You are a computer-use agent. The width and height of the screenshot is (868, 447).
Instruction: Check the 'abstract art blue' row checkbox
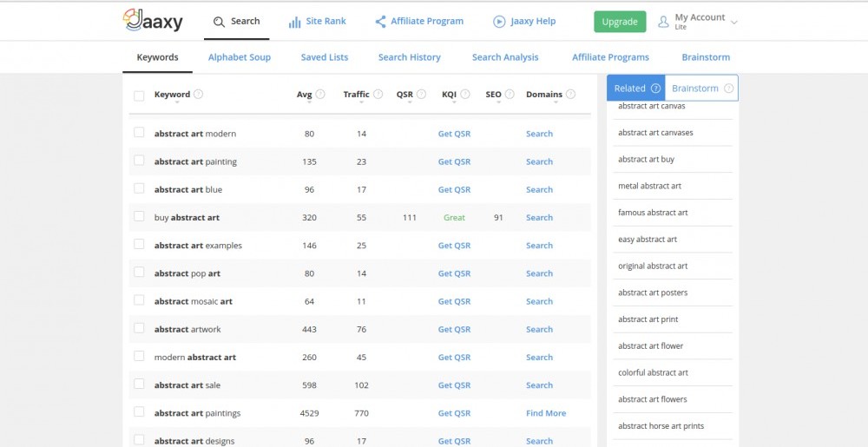[139, 188]
